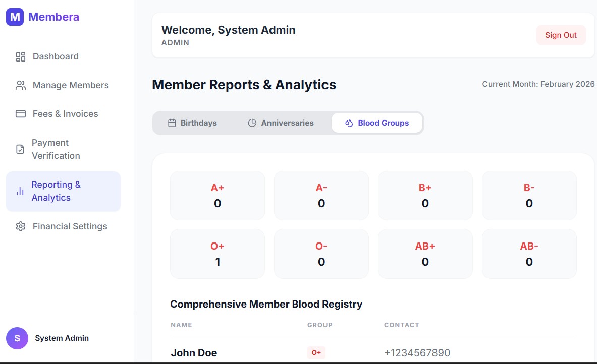Sign out of the admin account
This screenshot has width=597, height=364.
click(x=561, y=35)
